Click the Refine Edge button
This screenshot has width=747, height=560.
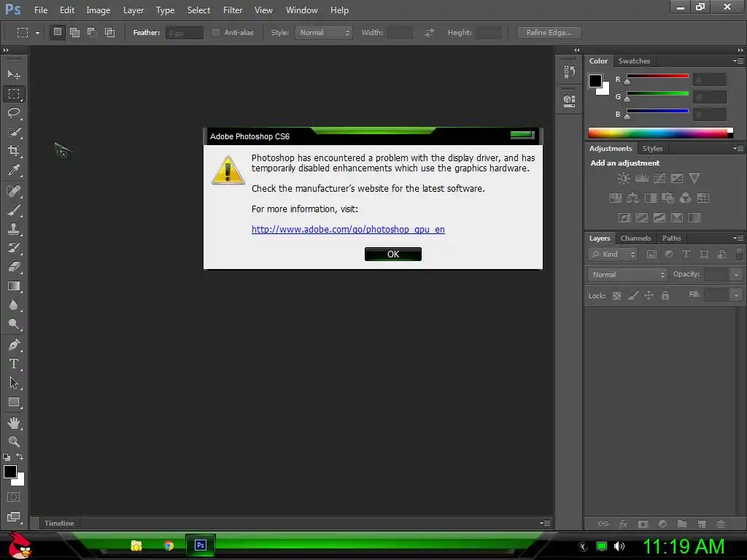[549, 32]
